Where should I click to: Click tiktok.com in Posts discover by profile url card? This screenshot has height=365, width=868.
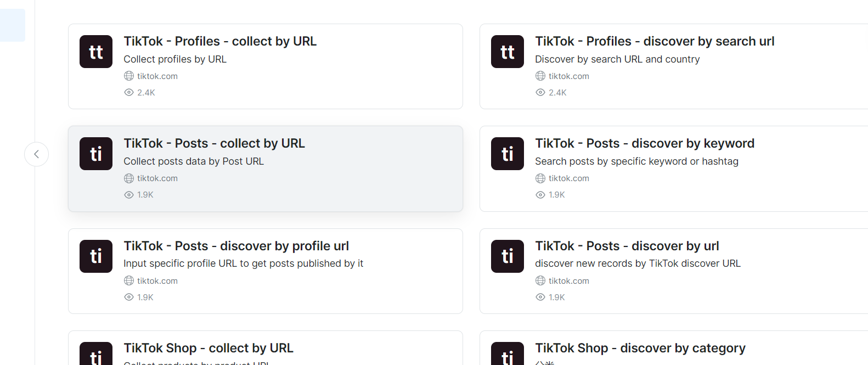click(x=157, y=281)
